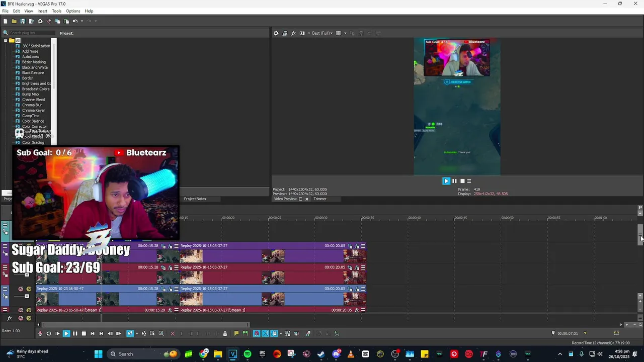Select the Bump Map effect
Screen dimensions: 644x362
30,94
